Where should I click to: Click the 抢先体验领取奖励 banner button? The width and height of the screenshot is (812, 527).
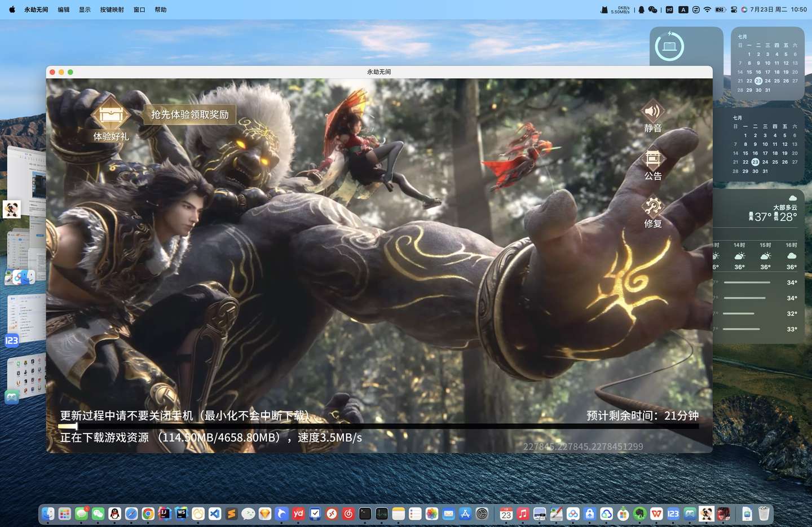189,114
